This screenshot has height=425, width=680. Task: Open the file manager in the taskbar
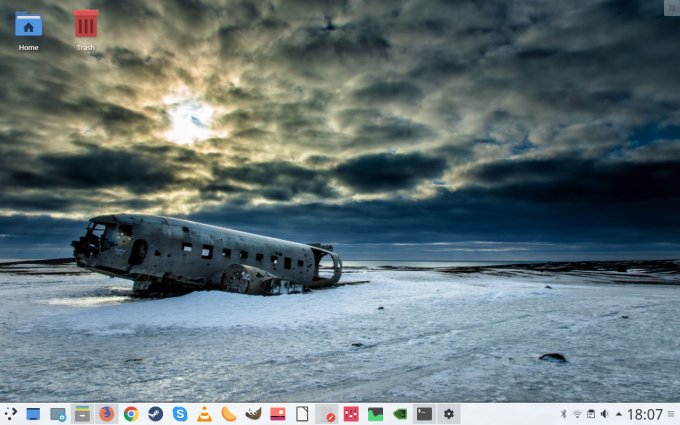[82, 414]
